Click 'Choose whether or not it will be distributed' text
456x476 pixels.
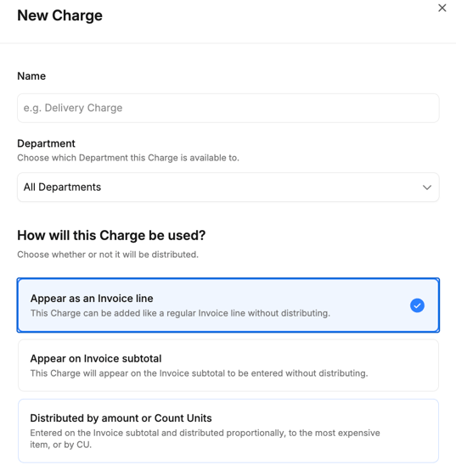pyautogui.click(x=108, y=255)
